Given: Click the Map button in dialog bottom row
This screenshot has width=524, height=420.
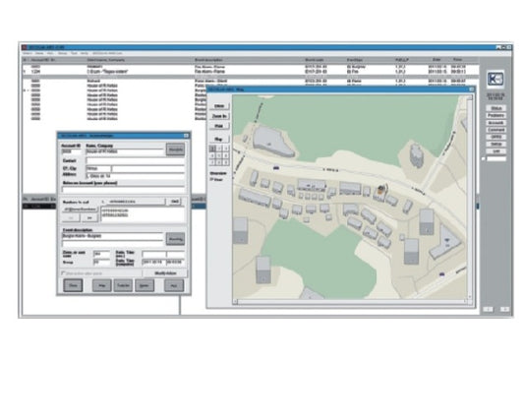Looking at the screenshot, I should pyautogui.click(x=101, y=285).
